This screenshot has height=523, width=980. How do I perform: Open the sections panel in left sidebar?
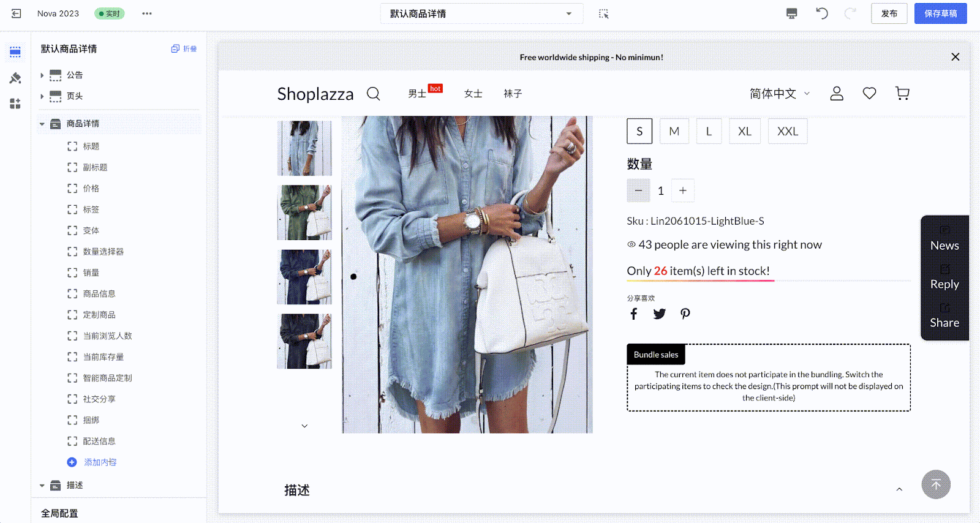tap(15, 52)
